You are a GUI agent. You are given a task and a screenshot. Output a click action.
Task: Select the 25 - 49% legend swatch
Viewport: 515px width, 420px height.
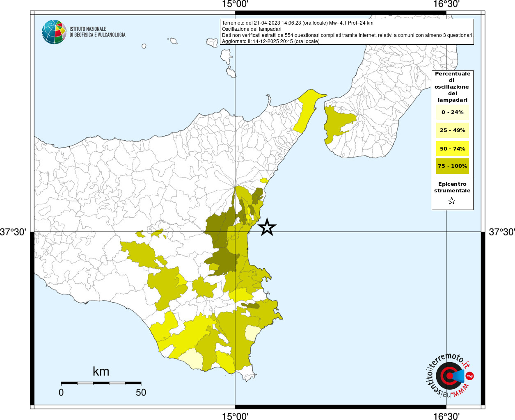tap(452, 130)
